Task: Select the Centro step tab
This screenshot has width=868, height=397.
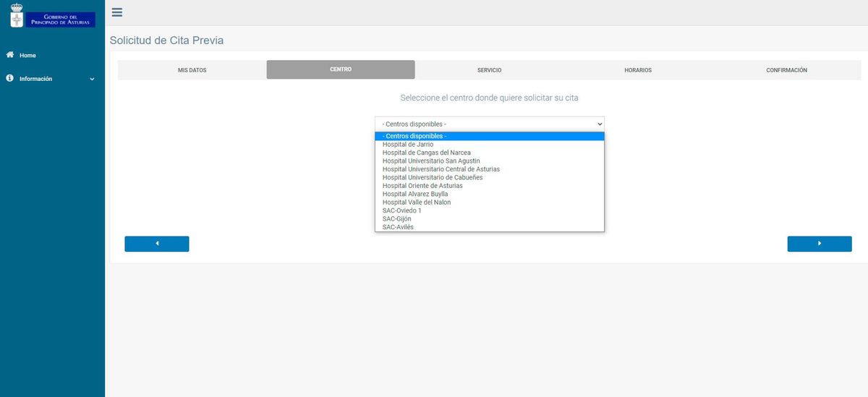Action: (x=341, y=69)
